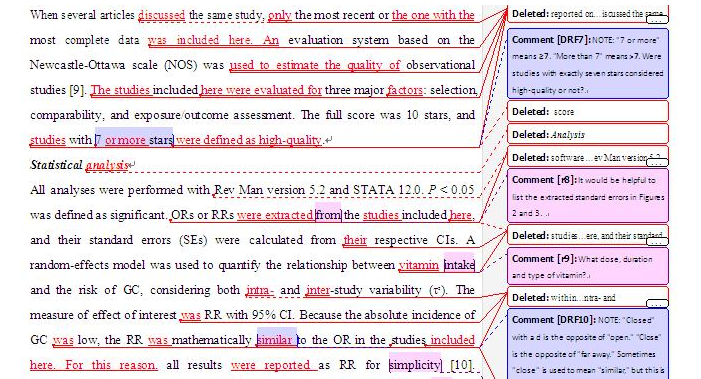Click the 'Deleted: Analysis' revision balloon

click(x=588, y=134)
